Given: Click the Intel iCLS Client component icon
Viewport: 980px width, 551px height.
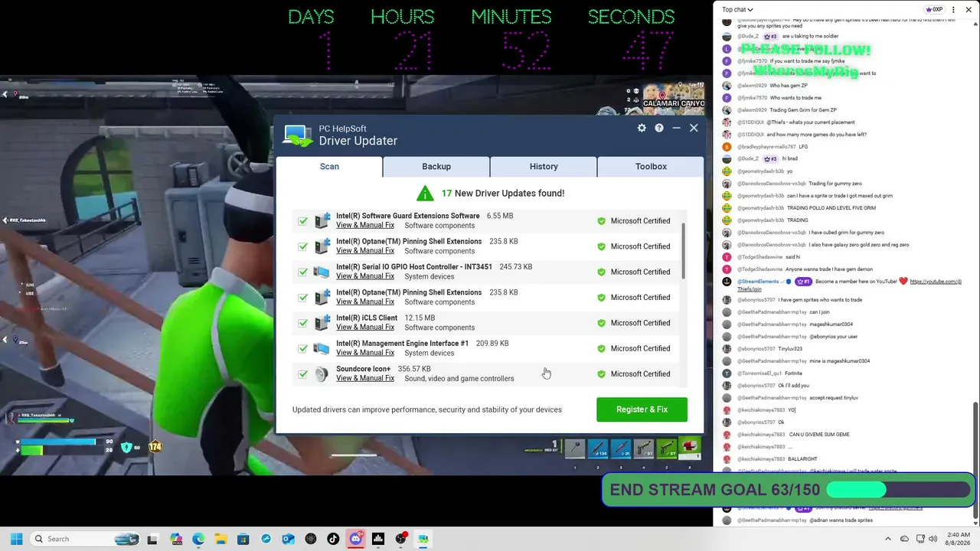Looking at the screenshot, I should tap(322, 323).
